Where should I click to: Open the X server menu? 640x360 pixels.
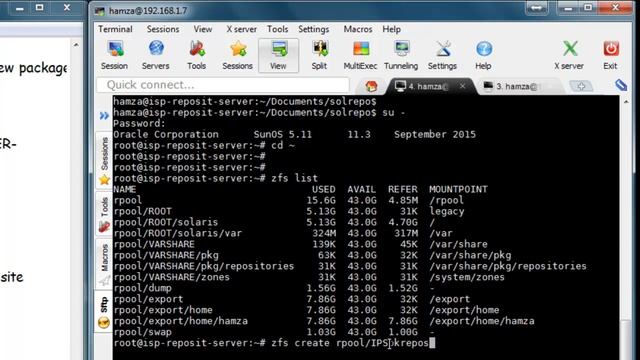[242, 29]
